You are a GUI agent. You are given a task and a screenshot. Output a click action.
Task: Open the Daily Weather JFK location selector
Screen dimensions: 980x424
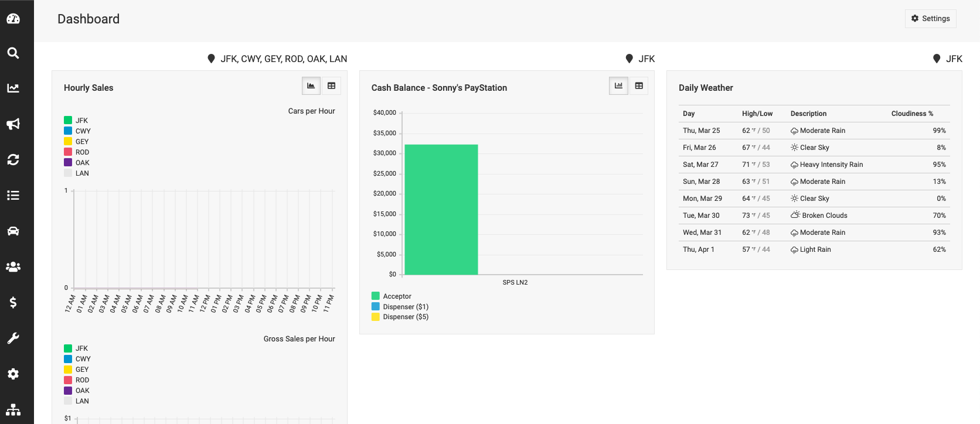pos(947,59)
